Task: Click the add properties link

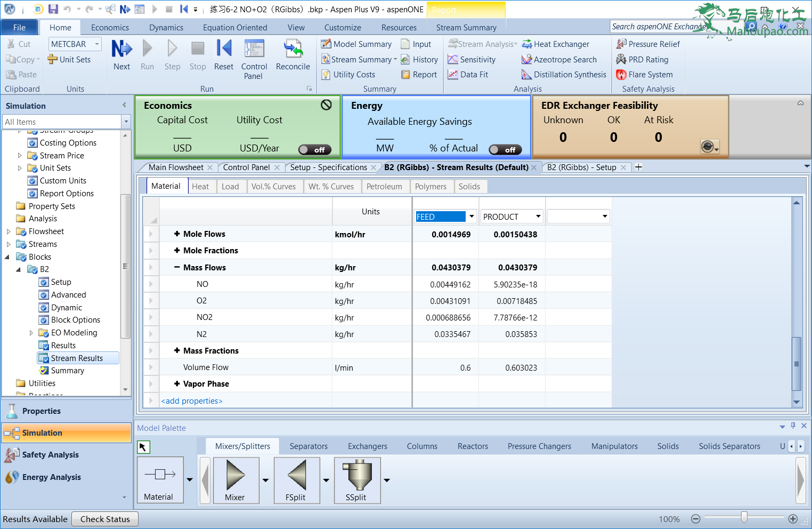Action: (x=192, y=401)
